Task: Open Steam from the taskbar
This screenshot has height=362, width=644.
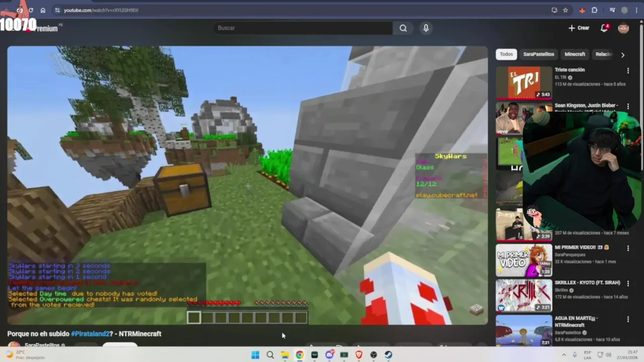Action: [x=388, y=355]
